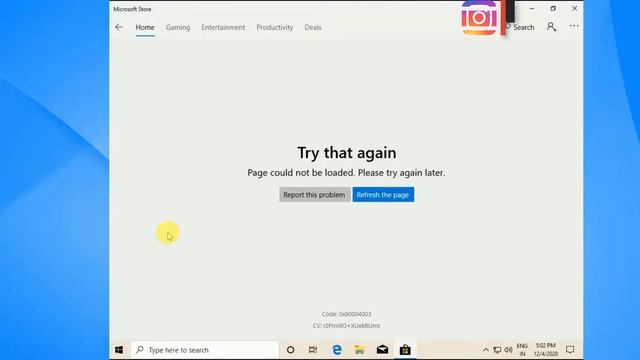The height and width of the screenshot is (360, 640).
Task: Click the CV identifier text line
Action: [347, 326]
